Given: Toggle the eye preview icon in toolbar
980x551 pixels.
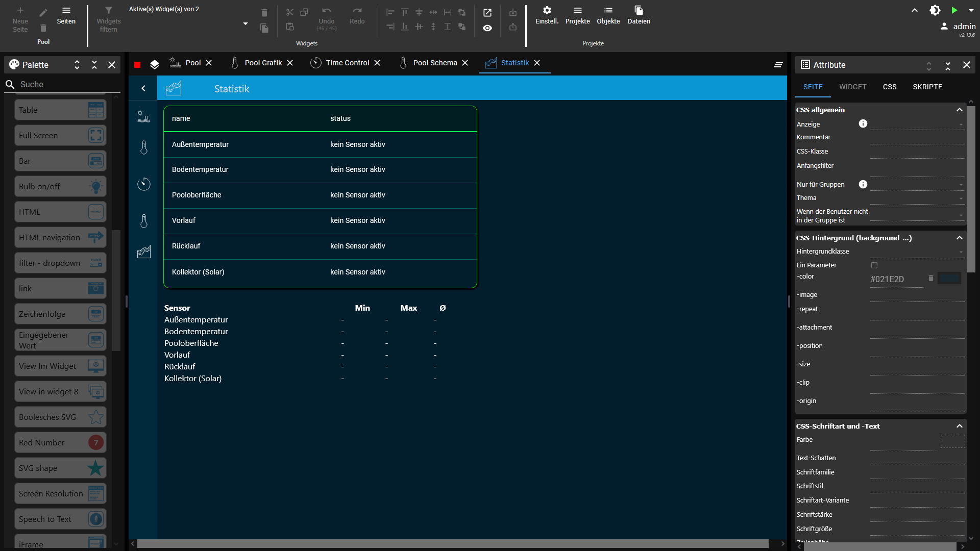Looking at the screenshot, I should pos(487,28).
